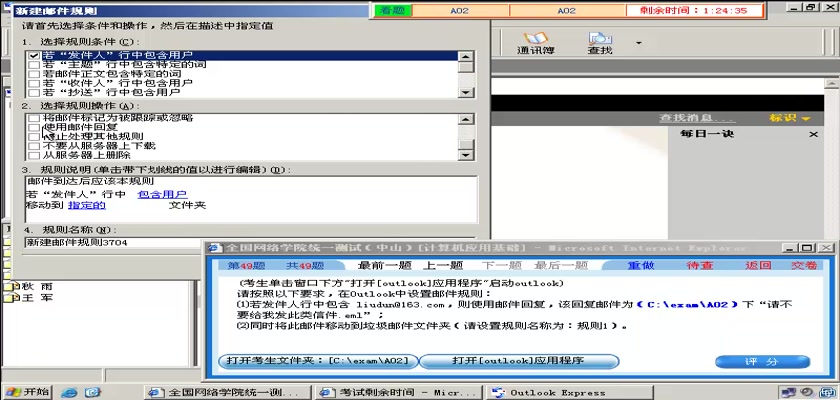Click 第49题 question number label
This screenshot has height=400, width=840.
point(246,266)
